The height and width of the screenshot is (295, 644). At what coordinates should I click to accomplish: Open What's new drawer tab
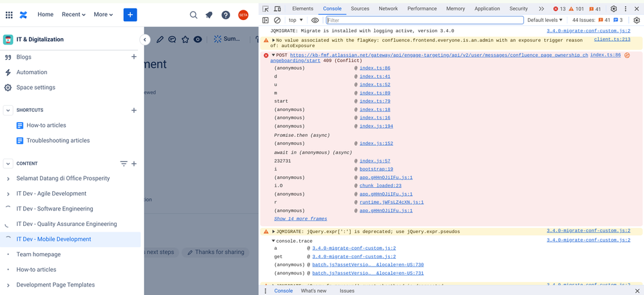coord(313,291)
